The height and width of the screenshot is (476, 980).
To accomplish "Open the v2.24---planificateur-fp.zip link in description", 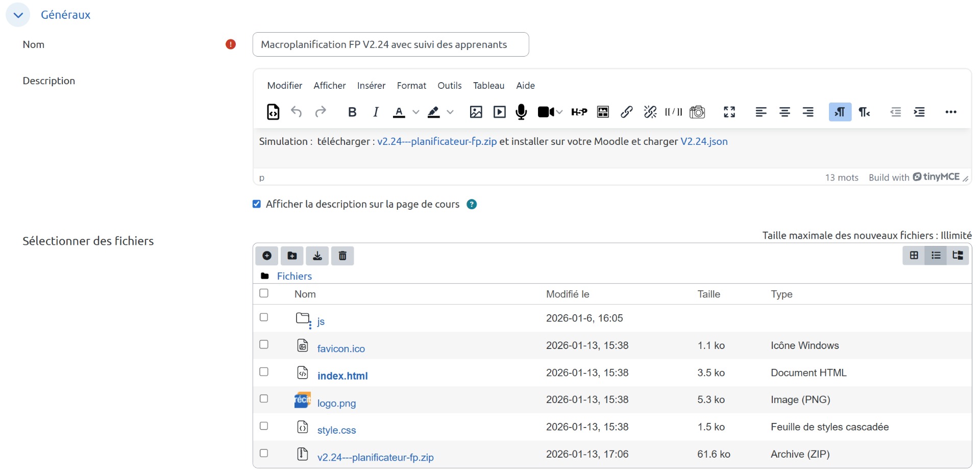I will click(x=436, y=142).
